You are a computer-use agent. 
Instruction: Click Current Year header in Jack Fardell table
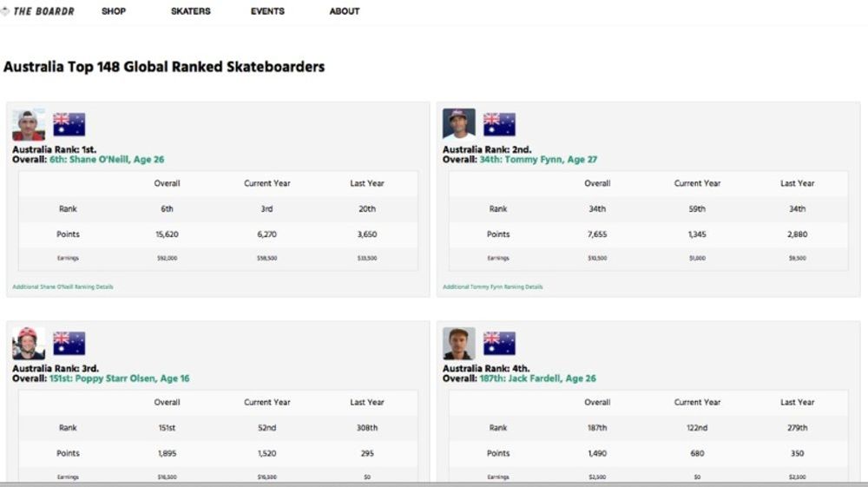pos(697,402)
